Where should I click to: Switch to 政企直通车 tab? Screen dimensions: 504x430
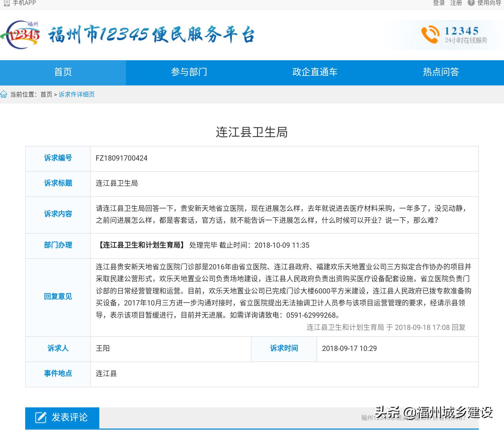tap(315, 72)
